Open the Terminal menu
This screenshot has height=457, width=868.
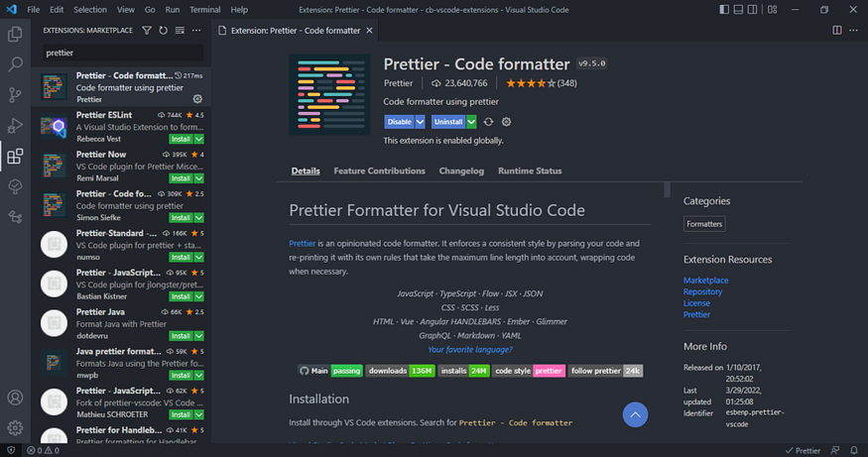[204, 9]
